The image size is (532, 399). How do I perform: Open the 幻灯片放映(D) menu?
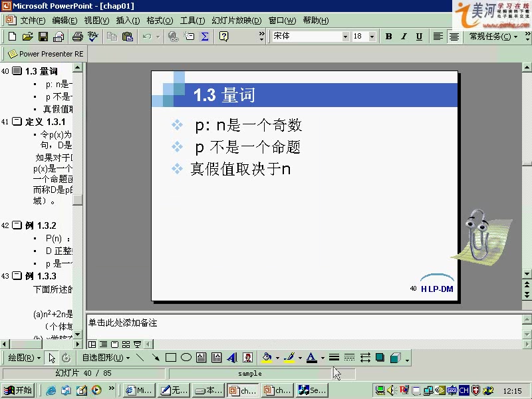click(237, 21)
